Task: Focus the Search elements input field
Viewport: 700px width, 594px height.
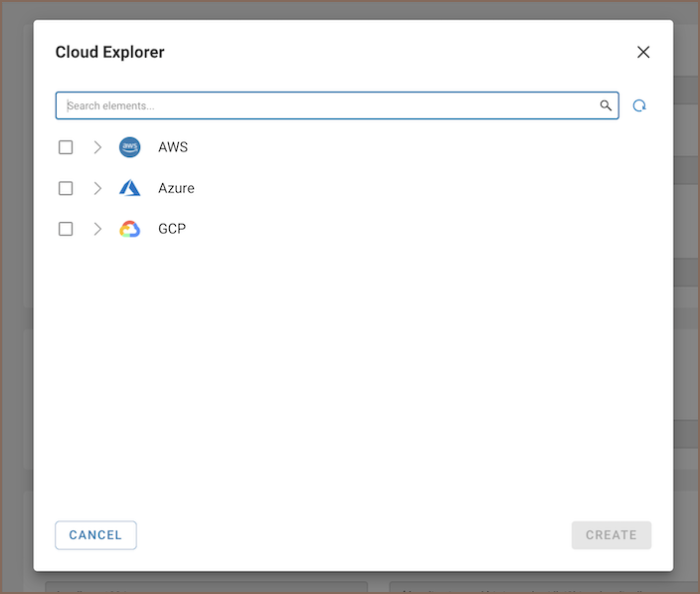Action: [x=328, y=105]
